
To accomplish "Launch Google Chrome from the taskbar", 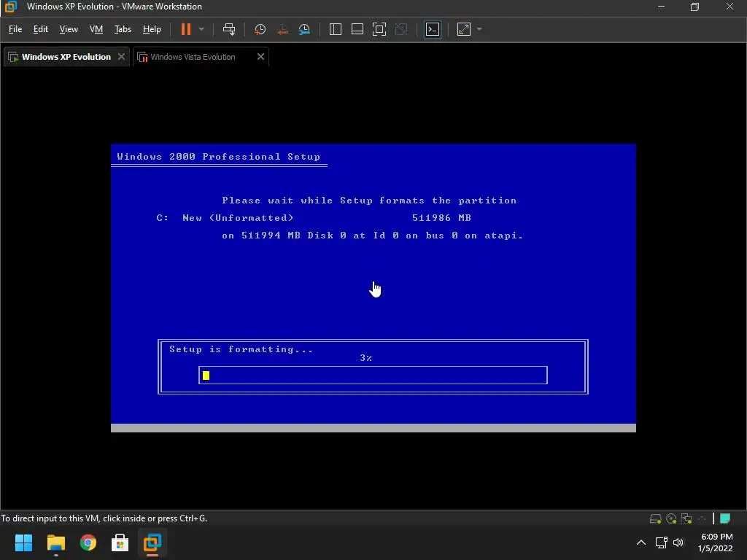I will click(88, 542).
